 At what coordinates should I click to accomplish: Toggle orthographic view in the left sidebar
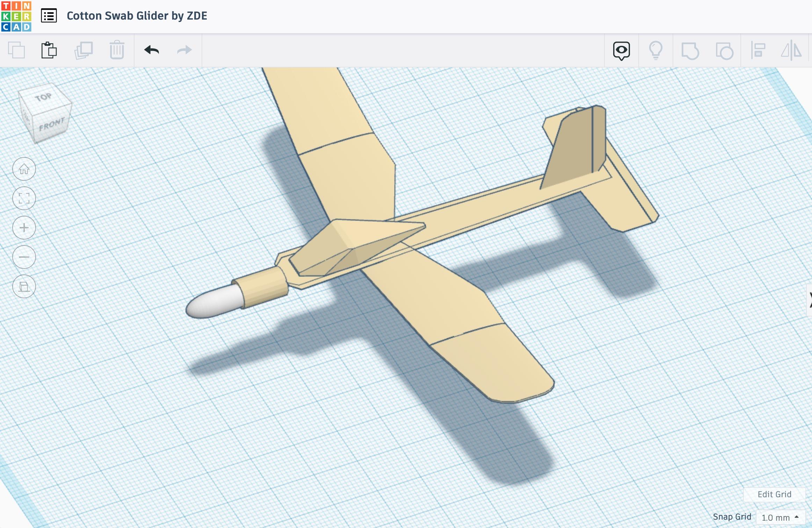[x=24, y=286]
